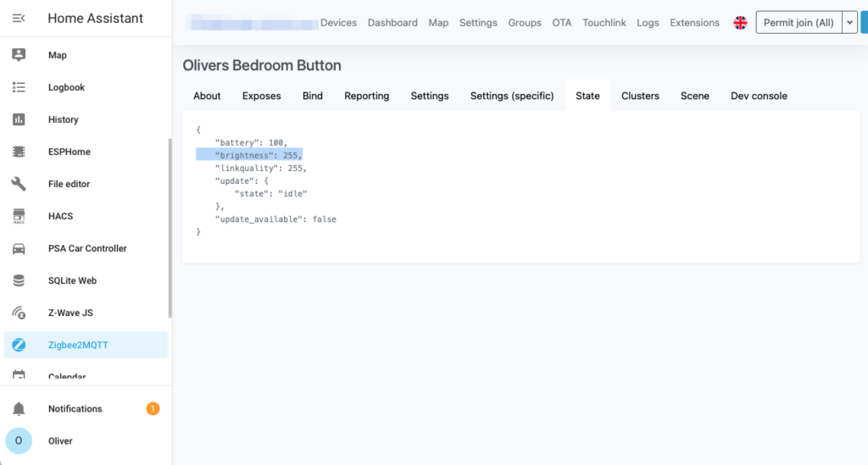Viewport: 868px width, 465px height.
Task: Open the HACS store icon
Action: pos(19,216)
